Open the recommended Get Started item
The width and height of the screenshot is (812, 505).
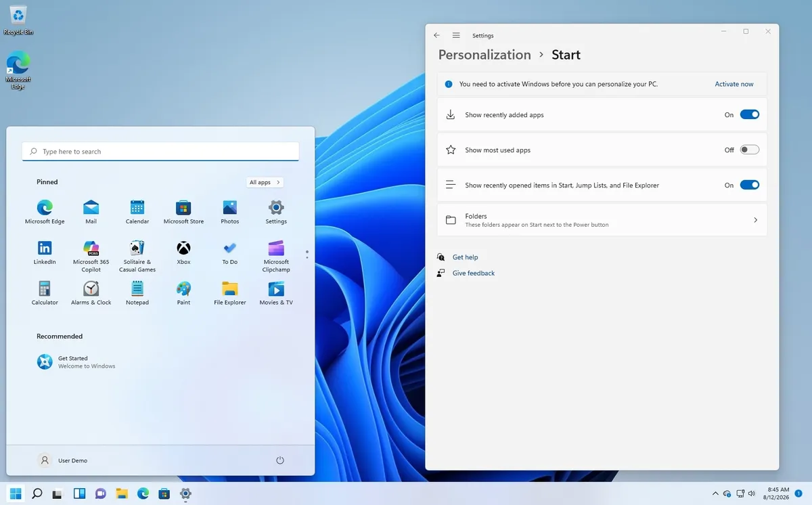(x=76, y=362)
